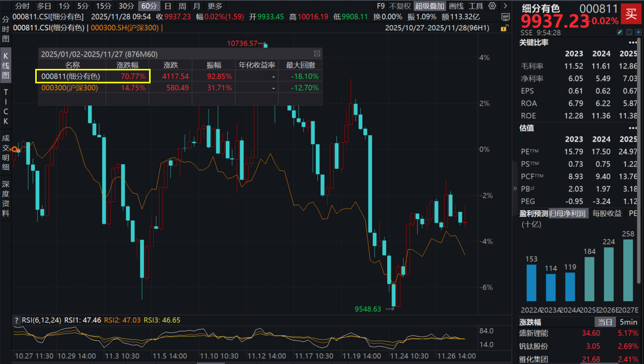The width and height of the screenshot is (644, 364).
Task: Click the red 买 buy button
Action: (x=631, y=13)
